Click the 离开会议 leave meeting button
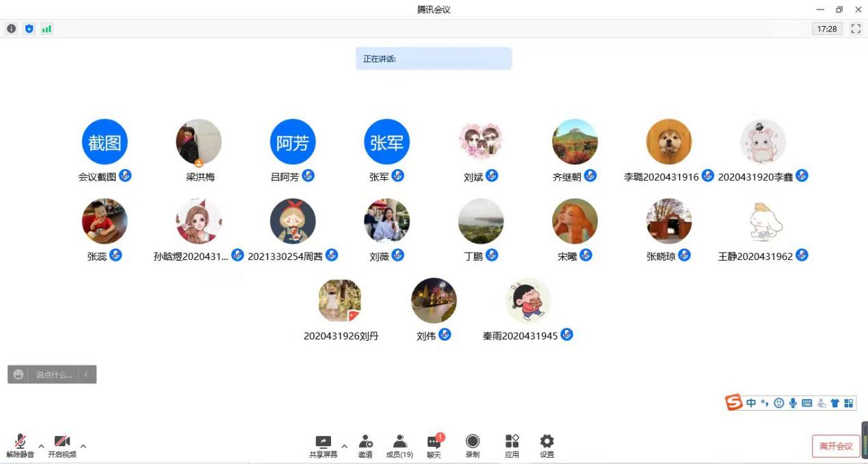This screenshot has height=464, width=868. tap(836, 446)
